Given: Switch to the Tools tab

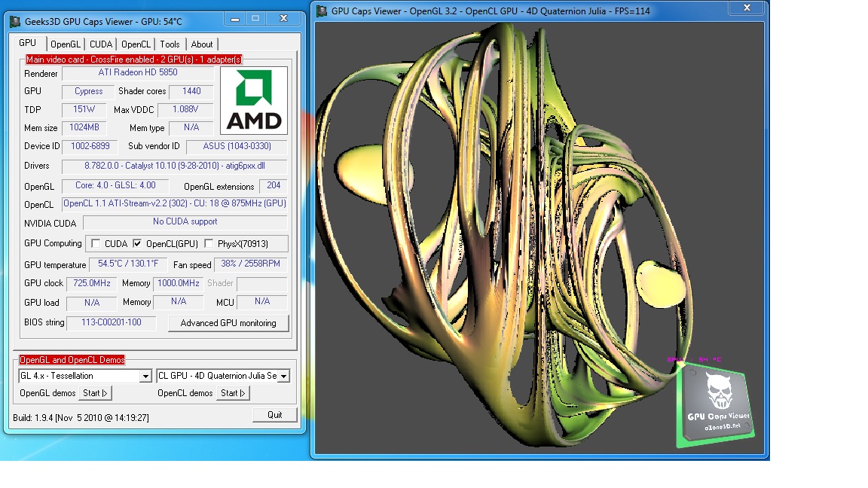Looking at the screenshot, I should point(170,44).
